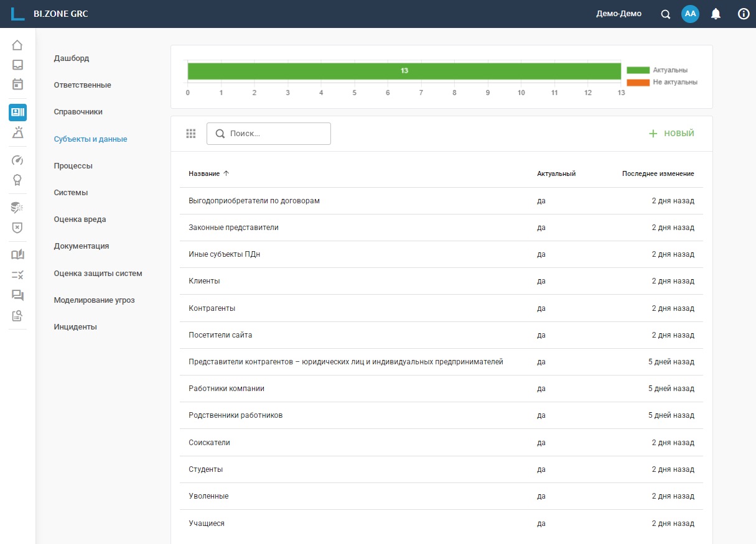The width and height of the screenshot is (756, 544).
Task: Sort table by Название column header
Action: tap(204, 173)
